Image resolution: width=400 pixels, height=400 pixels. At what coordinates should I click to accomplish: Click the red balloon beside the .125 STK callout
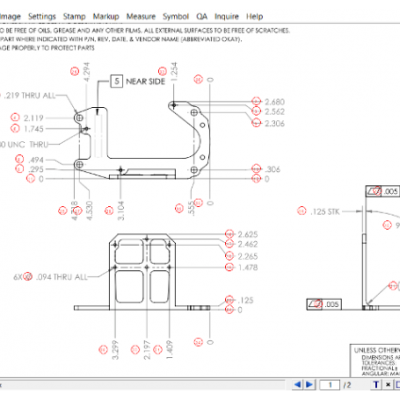click(302, 211)
